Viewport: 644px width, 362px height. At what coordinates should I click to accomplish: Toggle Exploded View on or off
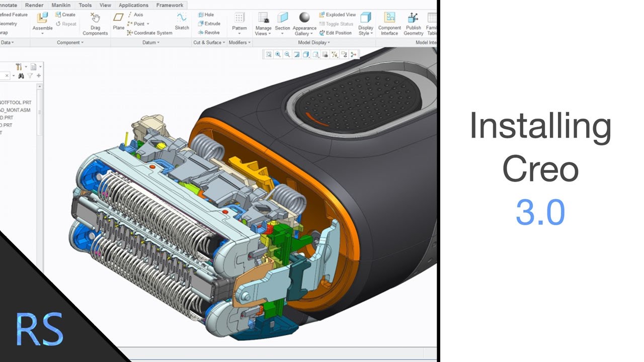[x=338, y=15]
